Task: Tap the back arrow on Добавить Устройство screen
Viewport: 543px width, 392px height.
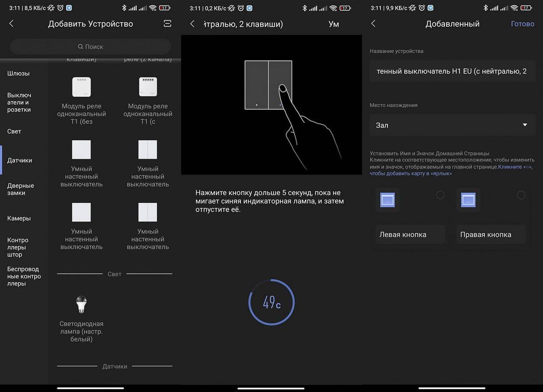Action: [11, 24]
